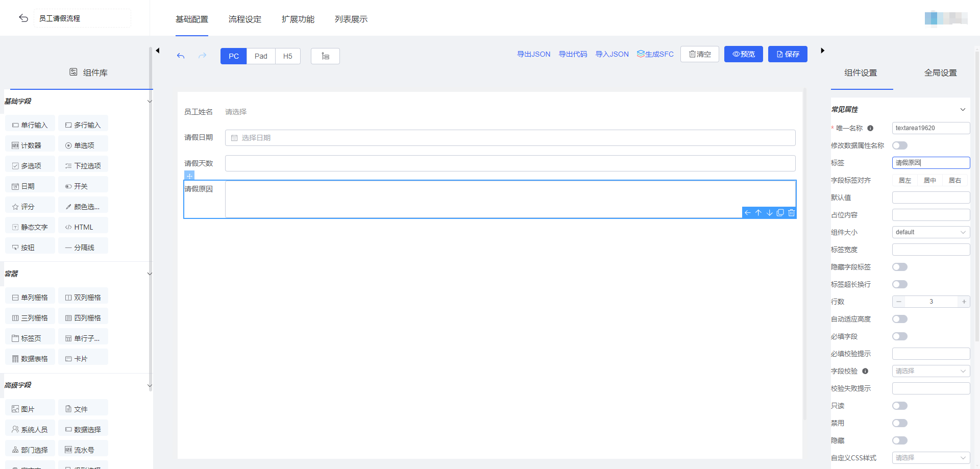Switch to the 全局设置 tab

coord(940,73)
